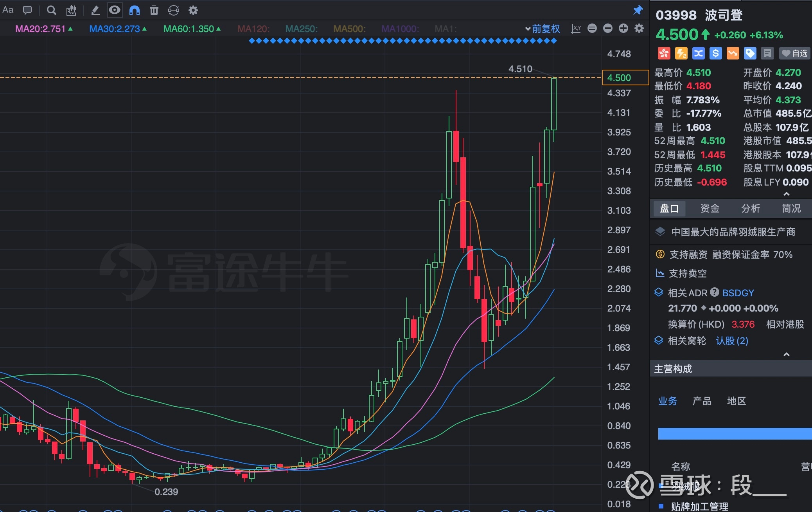Switch to the 资金 tab
Screen dimensions: 812x512
click(x=710, y=208)
